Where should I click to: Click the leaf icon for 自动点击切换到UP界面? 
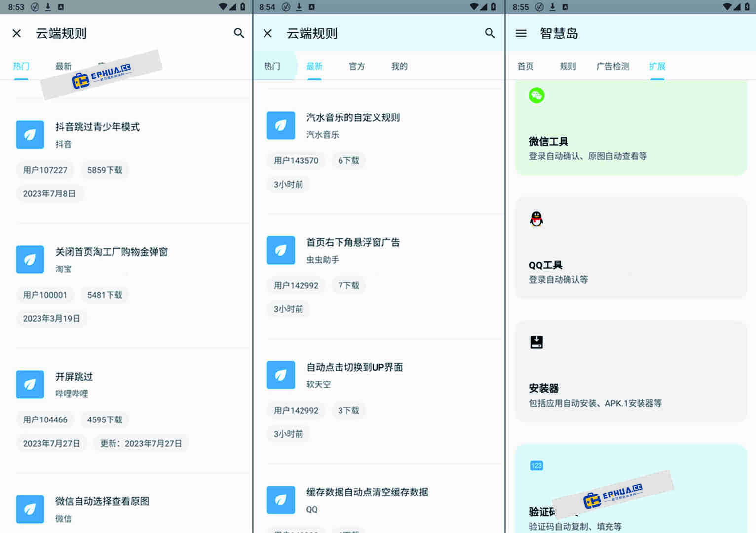point(281,375)
